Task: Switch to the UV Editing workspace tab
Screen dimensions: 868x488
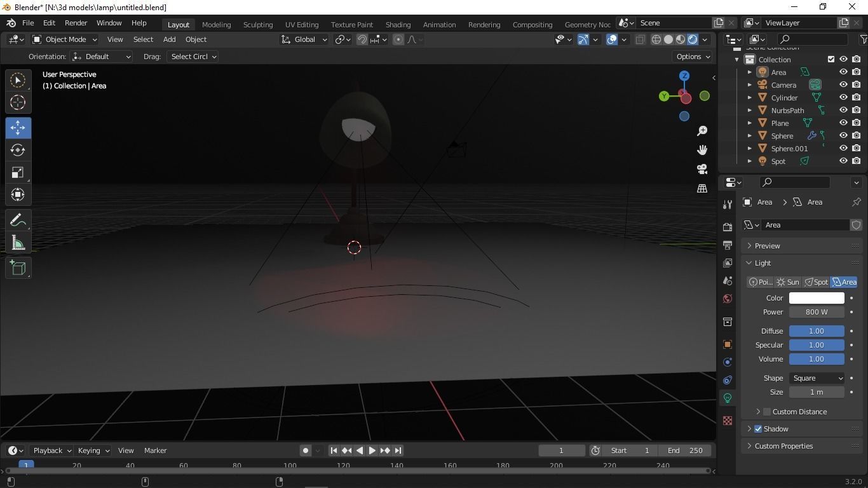Action: (x=302, y=24)
